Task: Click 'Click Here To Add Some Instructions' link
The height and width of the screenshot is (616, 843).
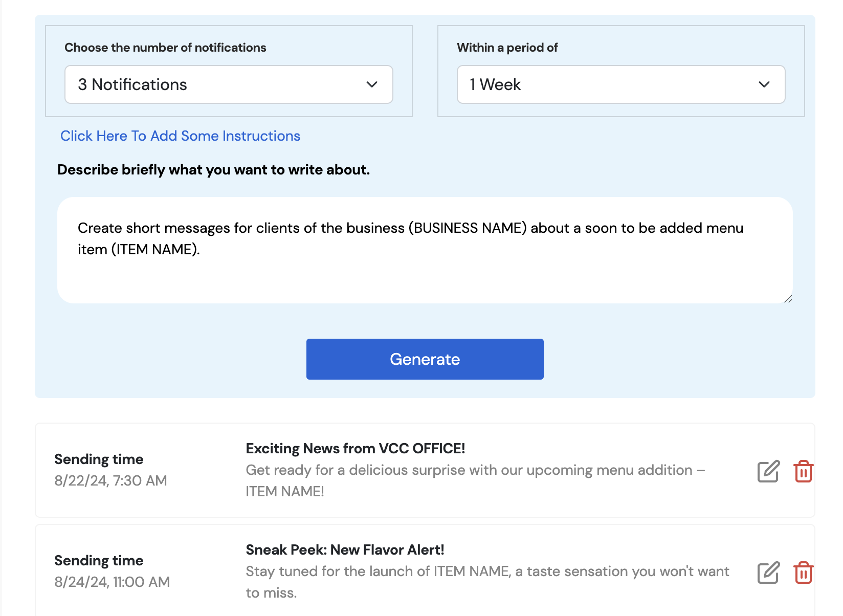Action: [180, 136]
